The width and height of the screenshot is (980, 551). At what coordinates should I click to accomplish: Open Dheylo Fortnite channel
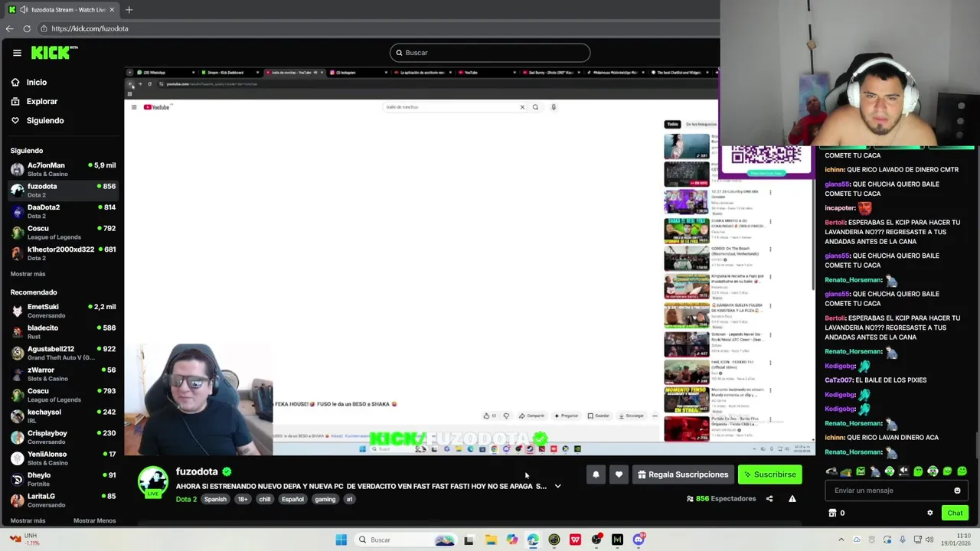[63, 479]
